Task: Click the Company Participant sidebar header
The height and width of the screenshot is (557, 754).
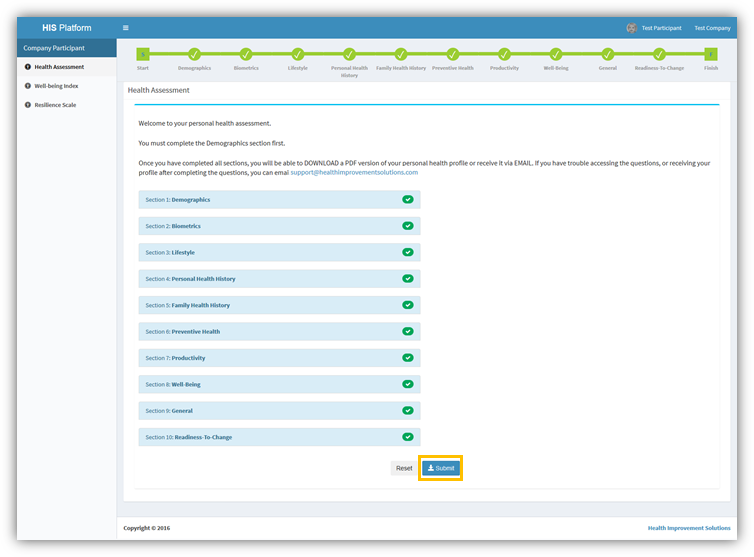Action: [67, 48]
